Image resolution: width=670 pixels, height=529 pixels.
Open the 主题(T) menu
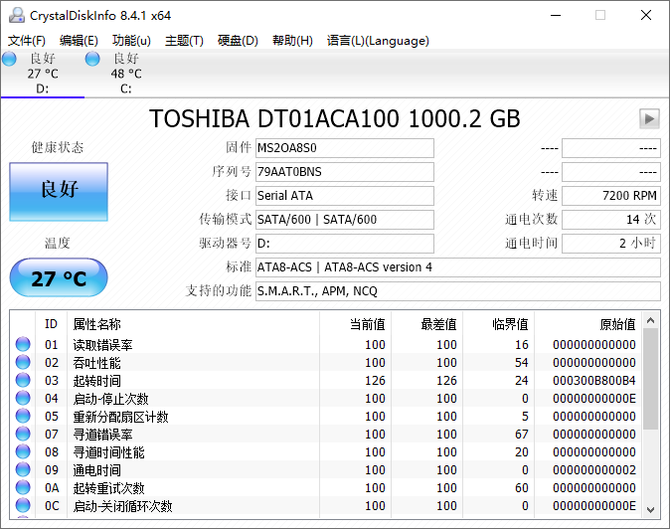pyautogui.click(x=184, y=41)
